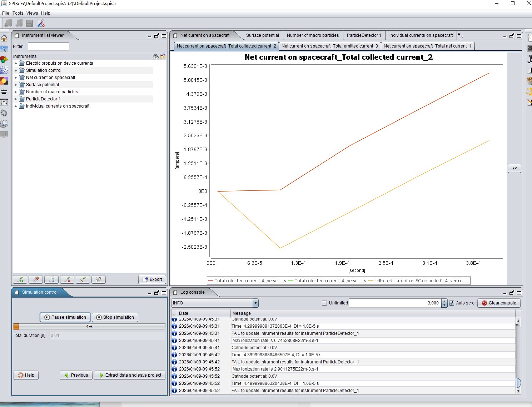This screenshot has height=407, width=532.
Task: Switch to the Number of macro particles tab
Action: click(x=313, y=35)
